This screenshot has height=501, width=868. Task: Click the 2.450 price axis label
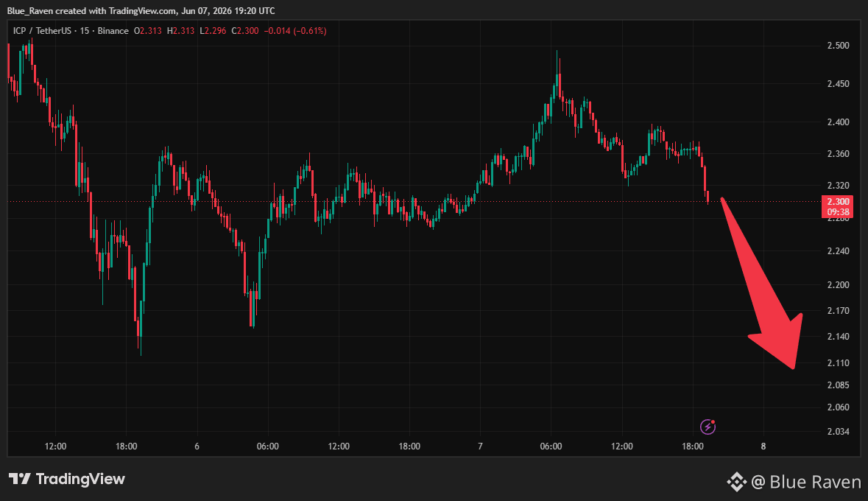tap(838, 84)
